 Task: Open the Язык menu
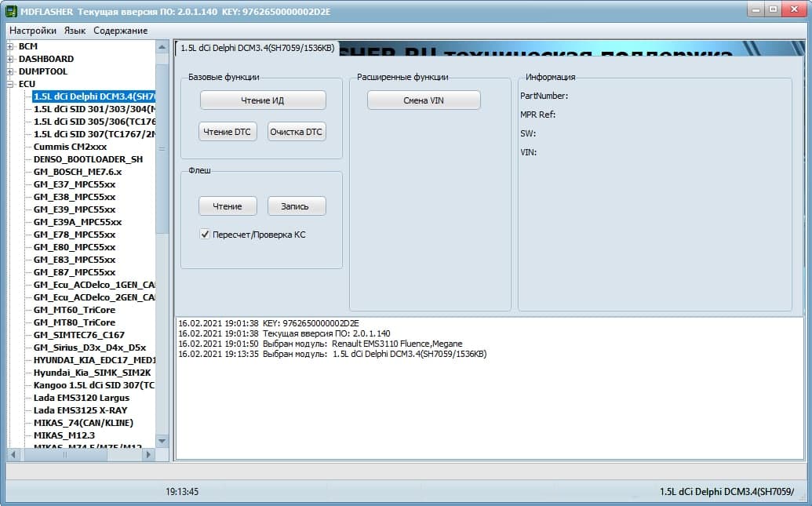[75, 31]
